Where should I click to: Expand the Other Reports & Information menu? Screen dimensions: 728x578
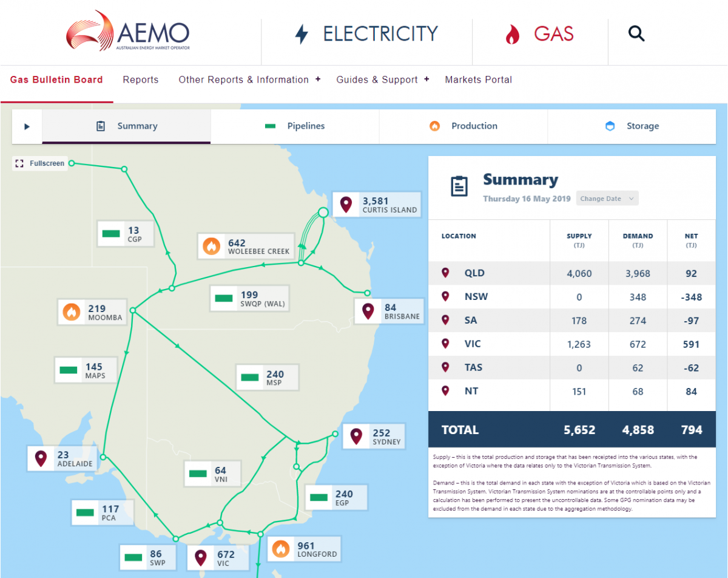pyautogui.click(x=244, y=80)
